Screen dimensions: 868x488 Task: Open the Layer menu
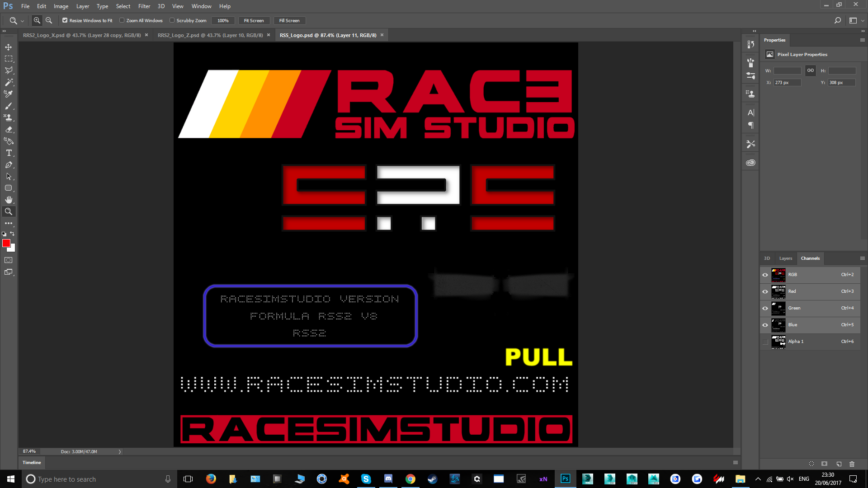pyautogui.click(x=83, y=6)
